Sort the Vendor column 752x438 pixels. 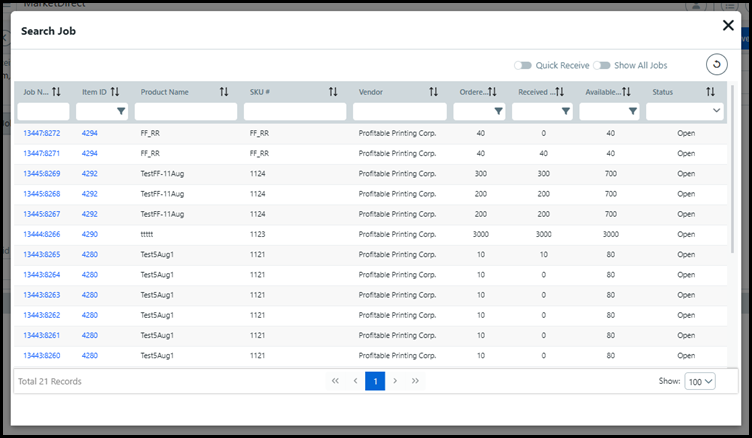433,92
